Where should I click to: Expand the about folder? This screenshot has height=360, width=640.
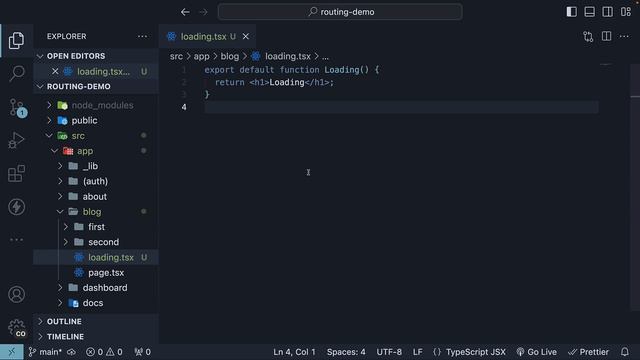point(96,197)
